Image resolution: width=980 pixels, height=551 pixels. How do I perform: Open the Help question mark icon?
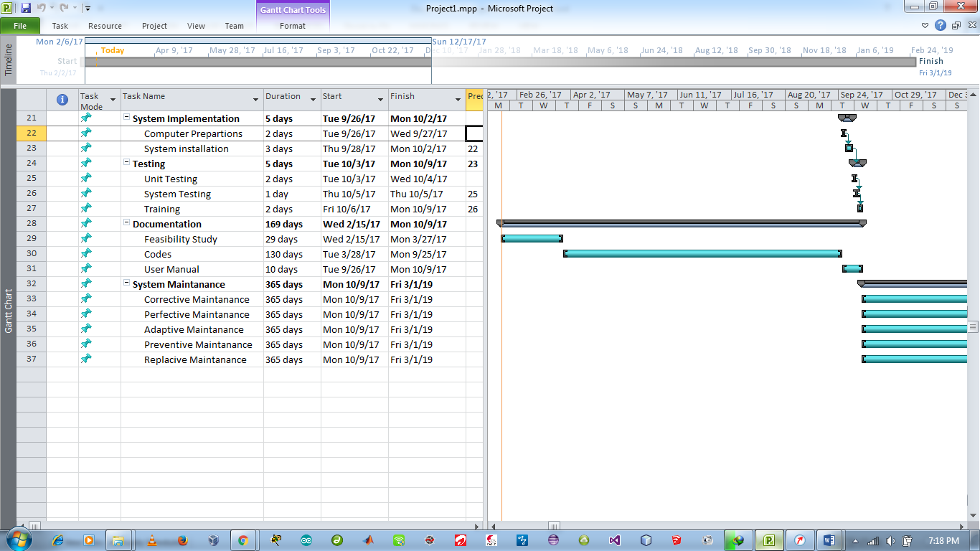coord(940,25)
